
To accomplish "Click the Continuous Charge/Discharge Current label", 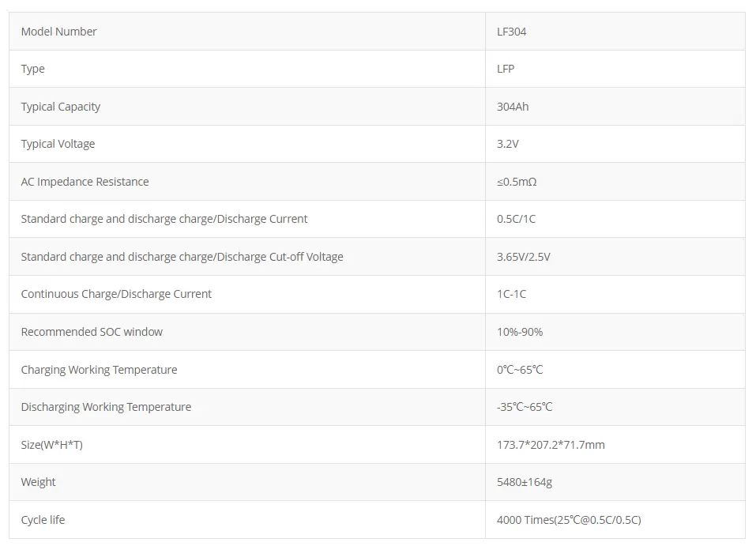I will pos(116,294).
